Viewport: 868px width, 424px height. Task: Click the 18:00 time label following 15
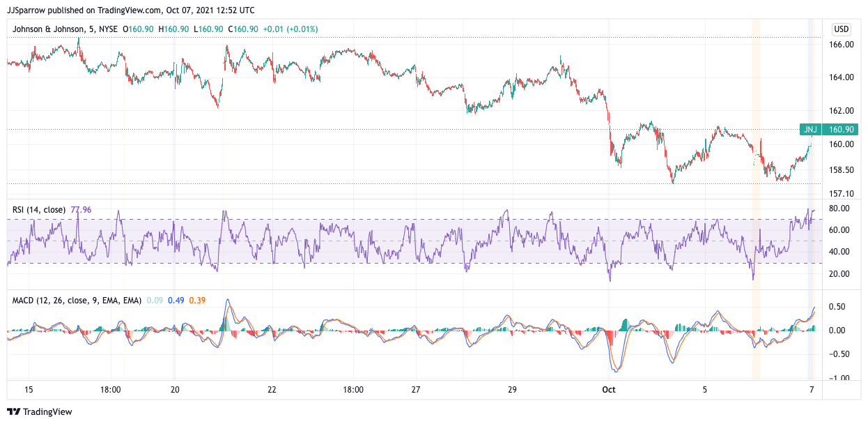pyautogui.click(x=111, y=390)
